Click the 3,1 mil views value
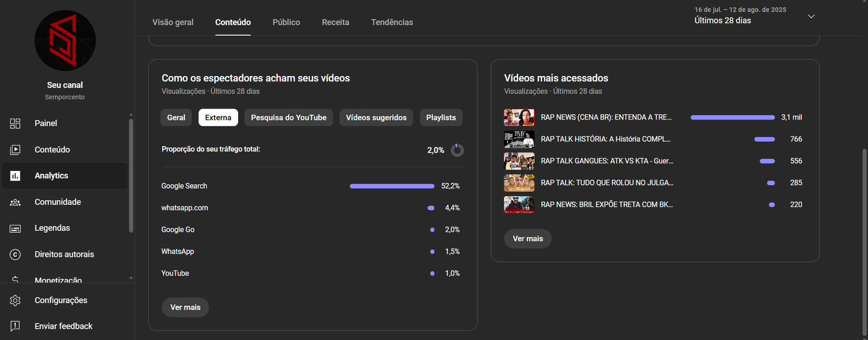 click(x=792, y=117)
